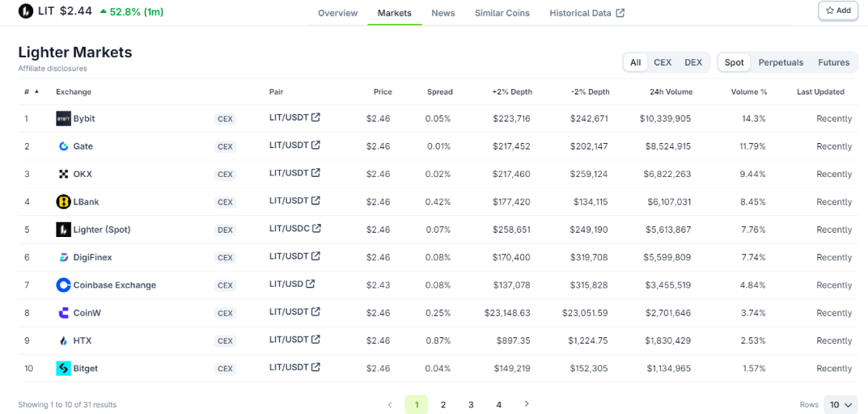Click the sort arrow beside the # column
Screen dimensions: 868x414
[x=37, y=92]
